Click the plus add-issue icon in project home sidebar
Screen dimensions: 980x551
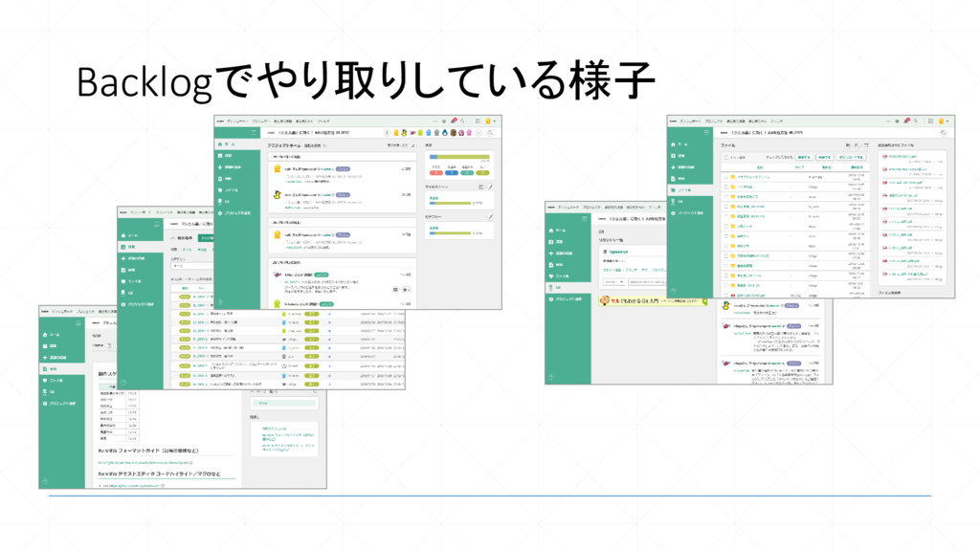[220, 167]
